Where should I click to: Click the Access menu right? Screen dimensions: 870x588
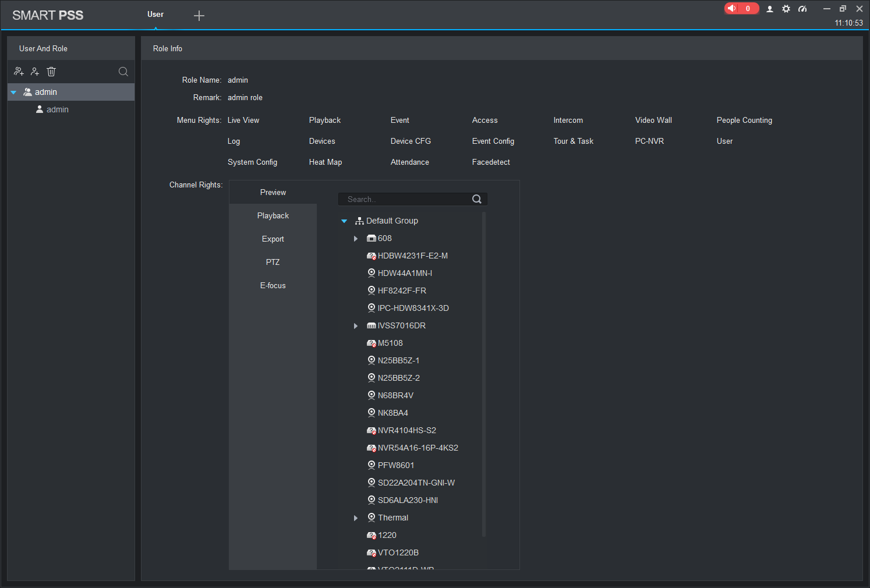coord(485,121)
